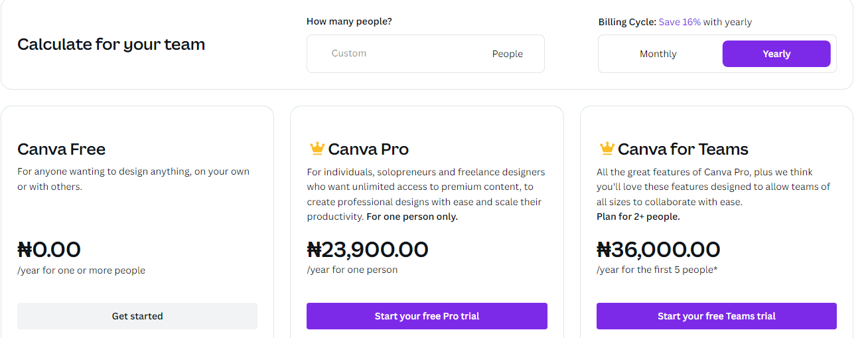
Task: Click the 'Calculate for your team' heading
Action: click(111, 44)
